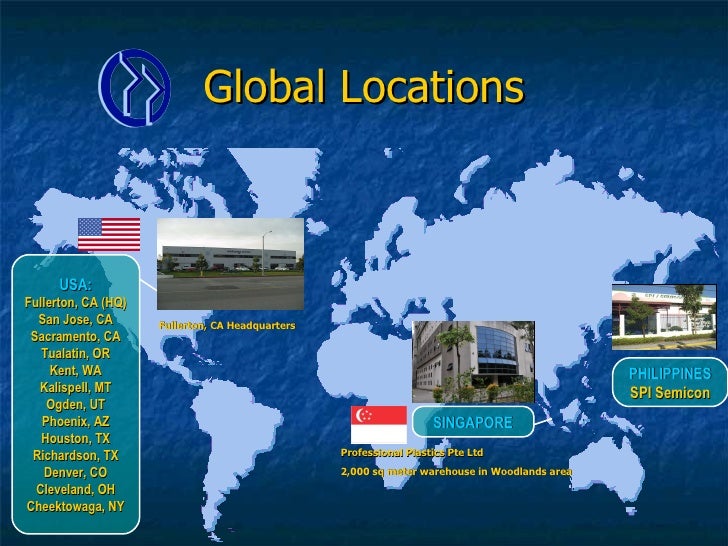The height and width of the screenshot is (546, 728).
Task: Click the Fullerton headquarters building photo
Action: 230,264
